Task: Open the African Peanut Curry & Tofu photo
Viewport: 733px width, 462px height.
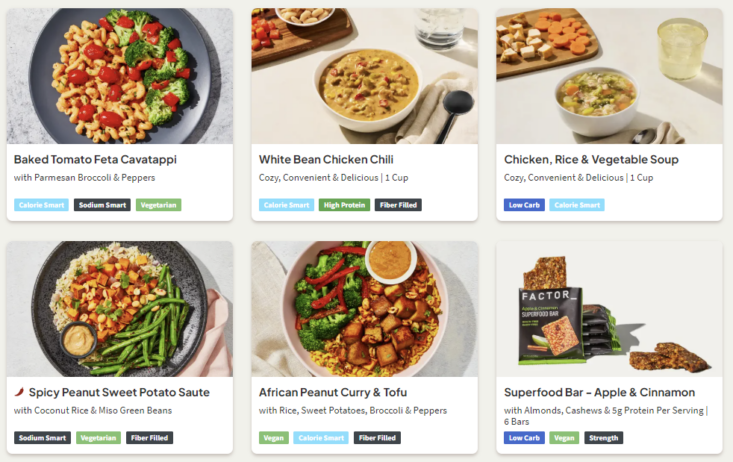Action: point(364,308)
